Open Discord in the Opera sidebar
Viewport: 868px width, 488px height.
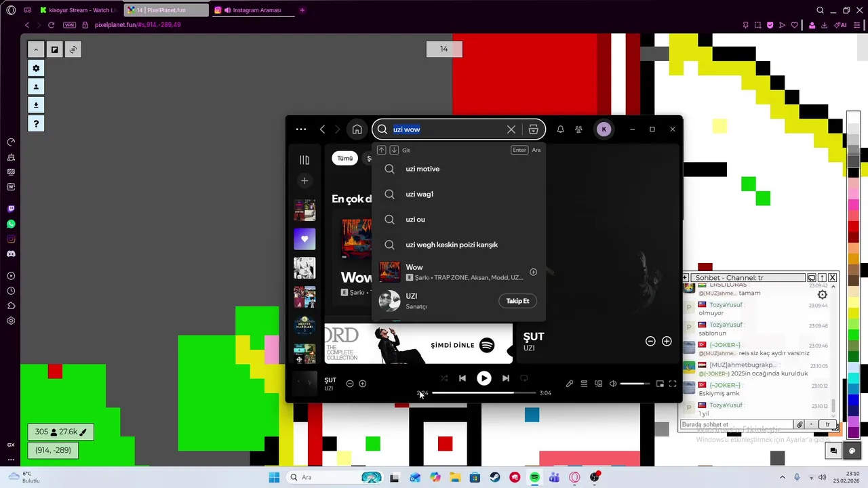(x=11, y=253)
